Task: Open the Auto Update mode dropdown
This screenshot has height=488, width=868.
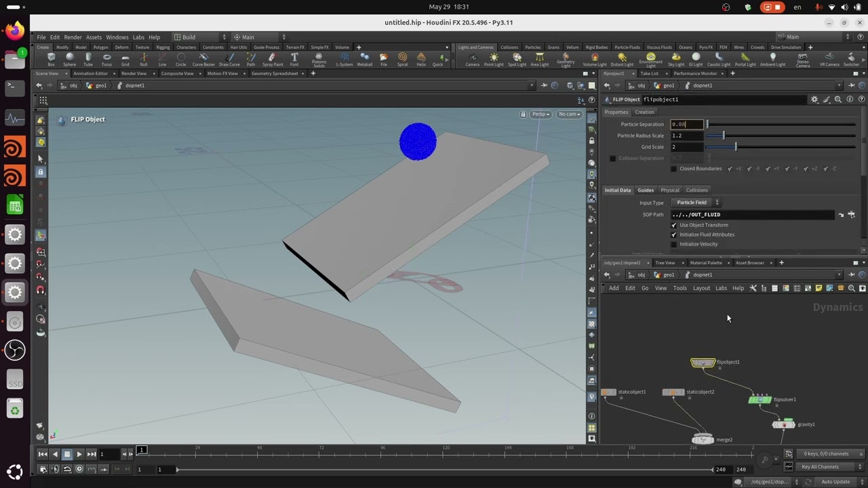Action: 840,482
